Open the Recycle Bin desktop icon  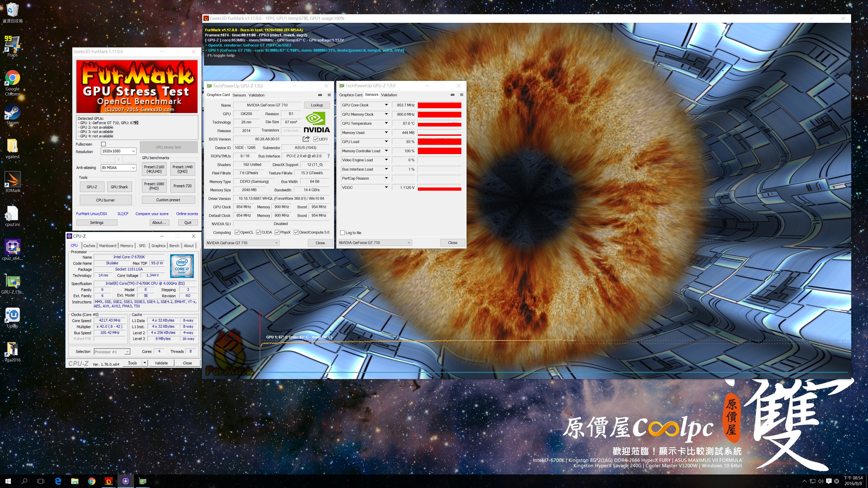point(12,13)
